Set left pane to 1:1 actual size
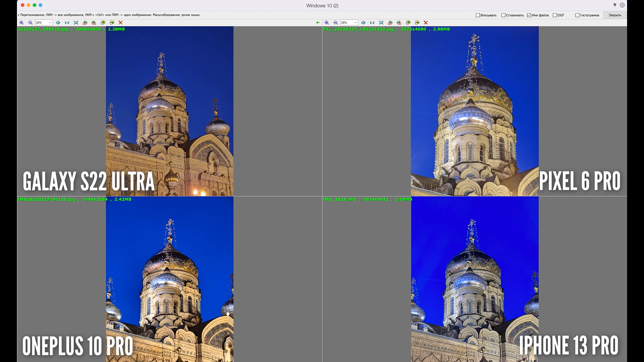The width and height of the screenshot is (644, 362). click(67, 23)
